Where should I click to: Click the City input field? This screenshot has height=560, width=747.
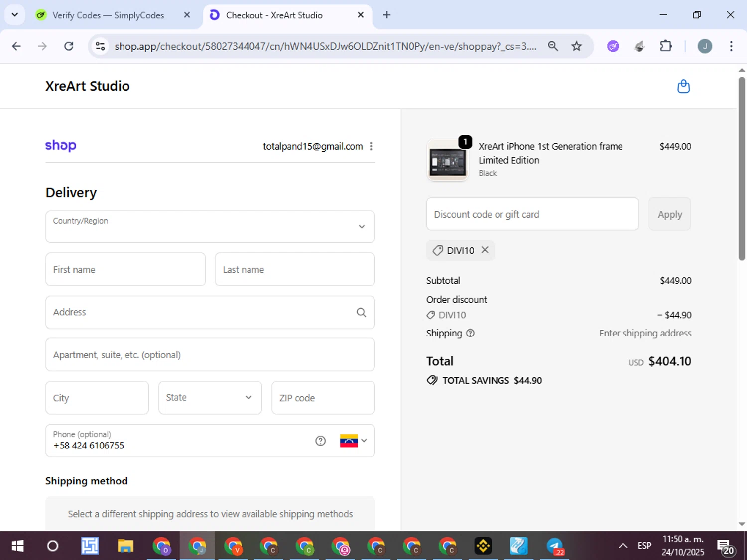click(x=97, y=398)
